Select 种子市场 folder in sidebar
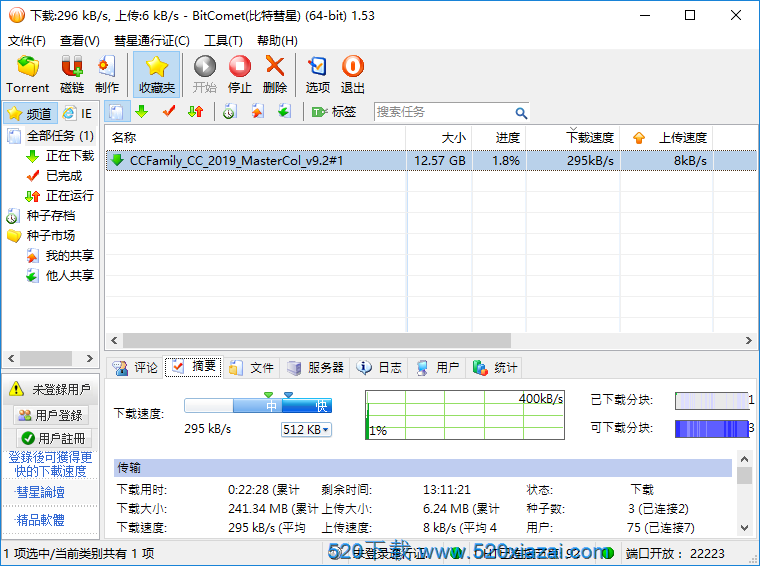This screenshot has height=566, width=760. (x=41, y=236)
